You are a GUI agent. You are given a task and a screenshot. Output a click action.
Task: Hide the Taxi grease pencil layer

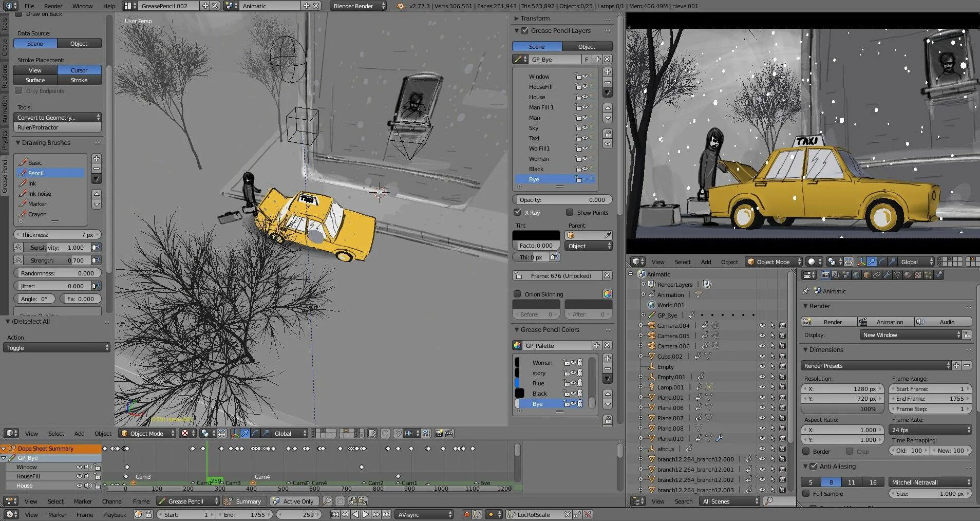[x=585, y=138]
